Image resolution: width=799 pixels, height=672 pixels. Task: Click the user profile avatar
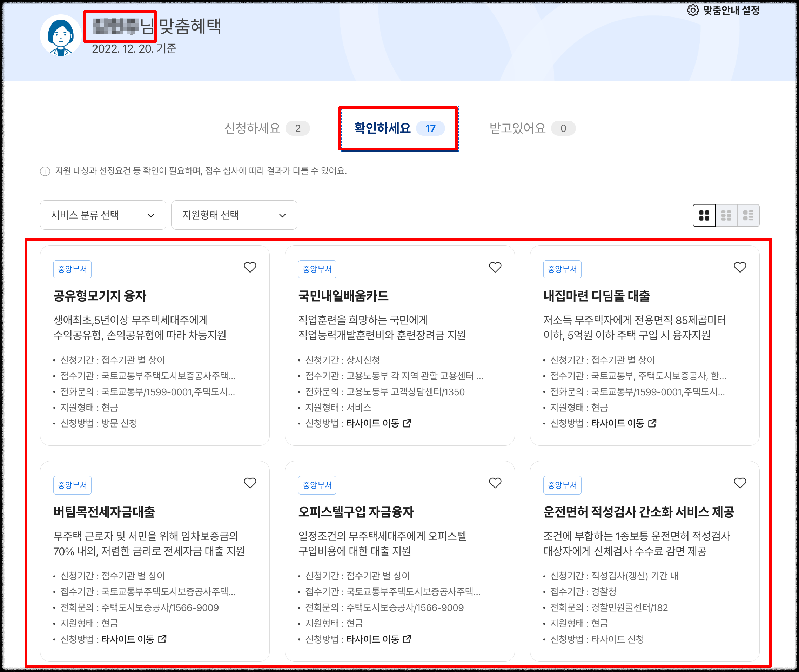(61, 35)
